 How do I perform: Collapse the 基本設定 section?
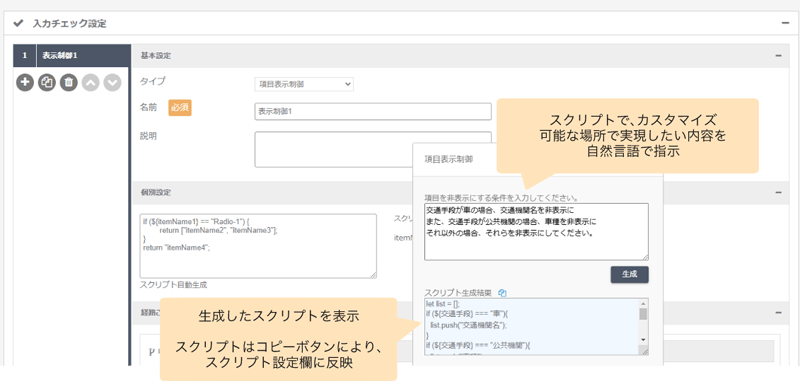(778, 56)
